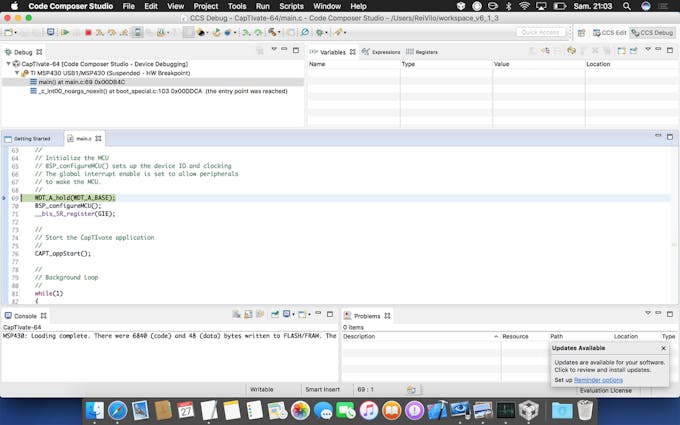Click the Open Perspective icon

[x=582, y=33]
